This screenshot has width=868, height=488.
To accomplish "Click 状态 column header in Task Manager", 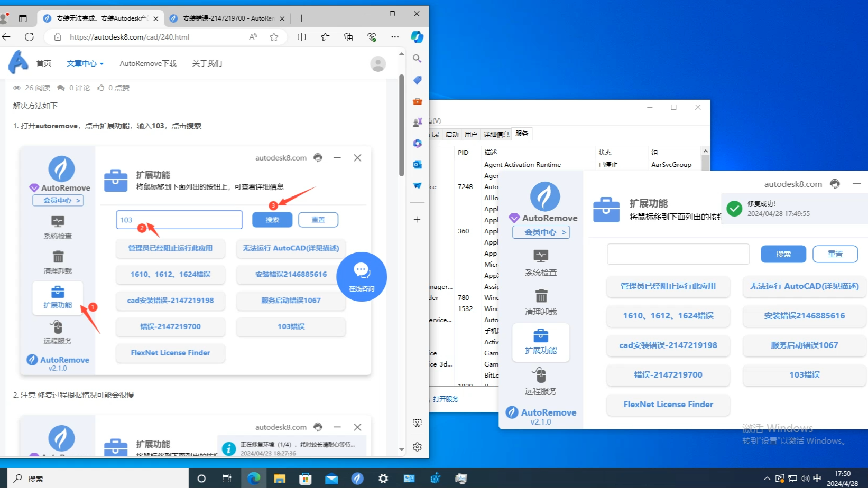I will 621,152.
